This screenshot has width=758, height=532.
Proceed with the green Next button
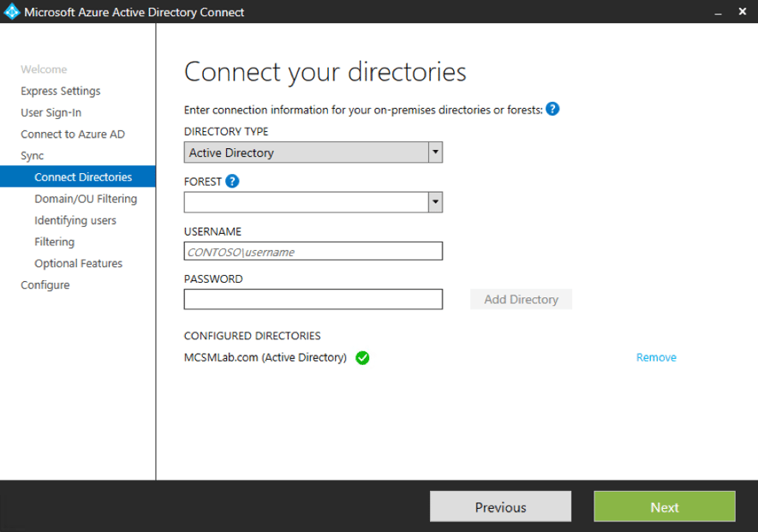point(665,507)
